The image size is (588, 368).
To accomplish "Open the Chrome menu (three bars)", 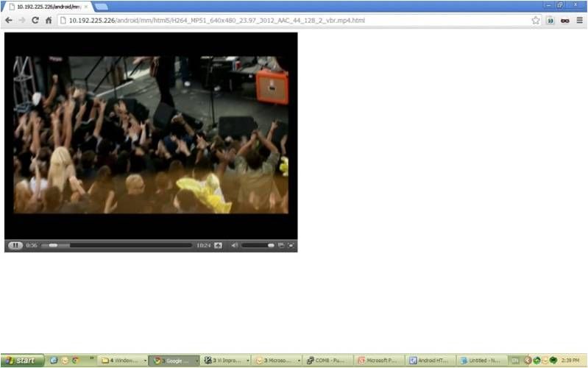I will click(579, 21).
